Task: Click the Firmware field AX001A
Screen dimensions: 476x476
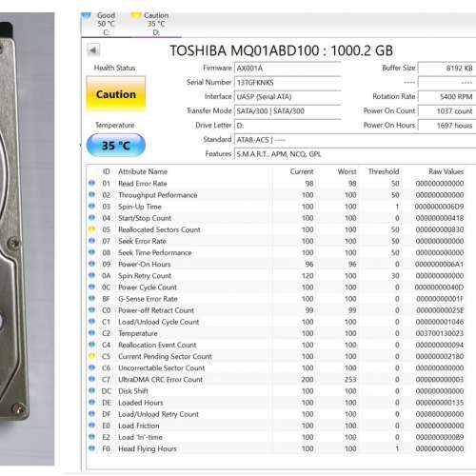Action: (288, 68)
